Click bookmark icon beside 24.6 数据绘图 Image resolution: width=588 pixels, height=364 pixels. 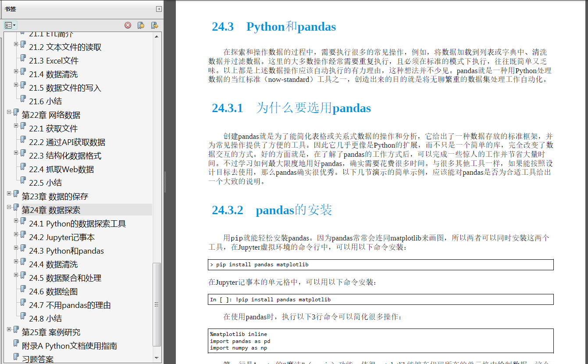click(x=23, y=289)
